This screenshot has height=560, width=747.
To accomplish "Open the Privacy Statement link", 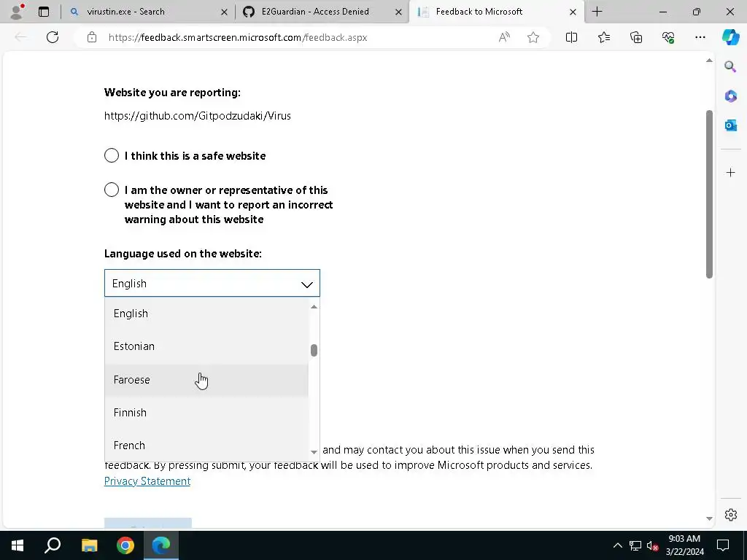I will 147,481.
